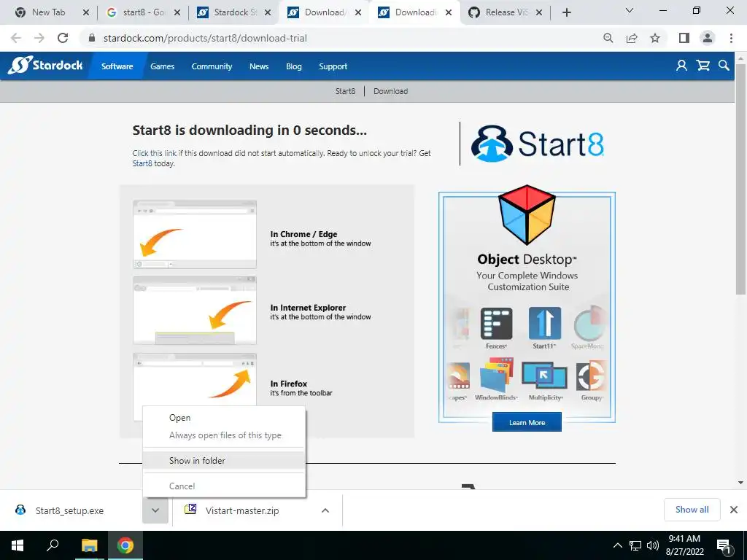The height and width of the screenshot is (560, 747).
Task: Click the blue Start8 purchase link
Action: (x=142, y=163)
